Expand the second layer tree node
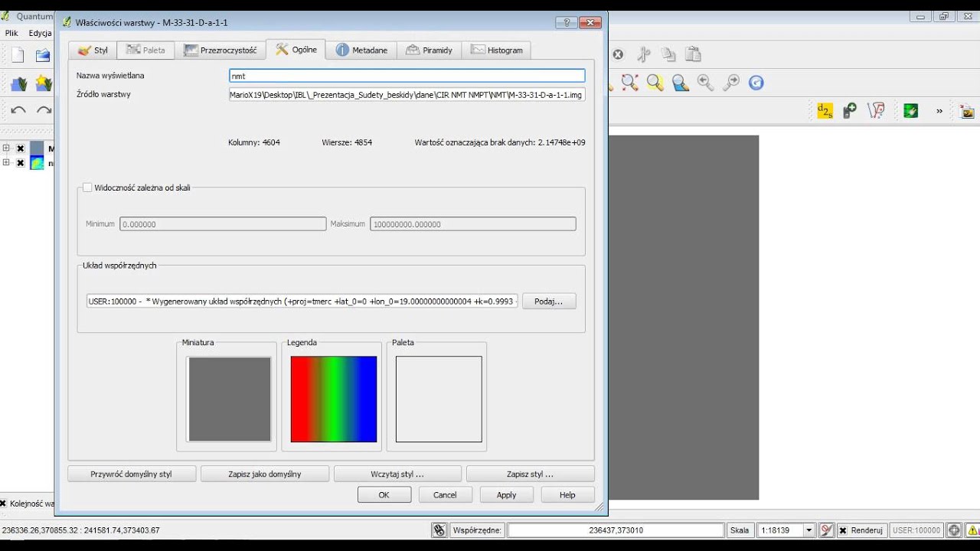The width and height of the screenshot is (980, 551). [x=6, y=162]
